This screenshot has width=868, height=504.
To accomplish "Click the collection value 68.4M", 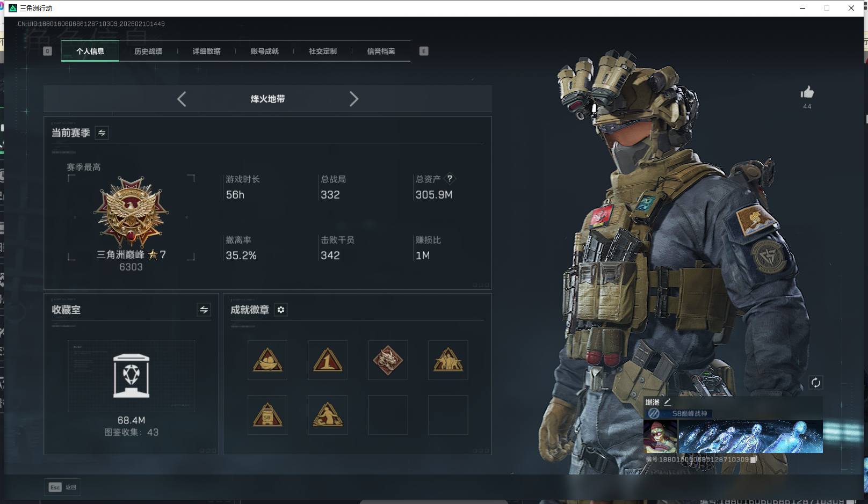I will pyautogui.click(x=131, y=420).
